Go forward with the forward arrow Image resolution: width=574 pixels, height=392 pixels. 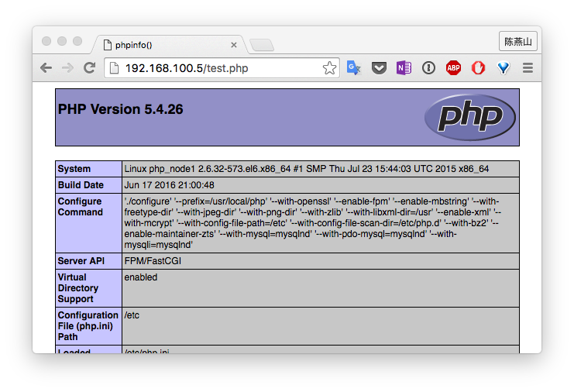coord(67,67)
